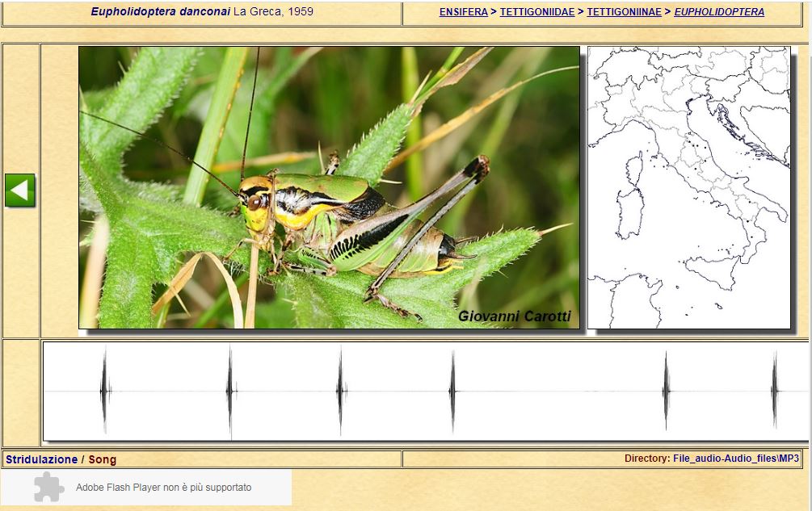812x511 pixels.
Task: Open the ENSIFERA breadcrumb link
Action: coord(463,12)
